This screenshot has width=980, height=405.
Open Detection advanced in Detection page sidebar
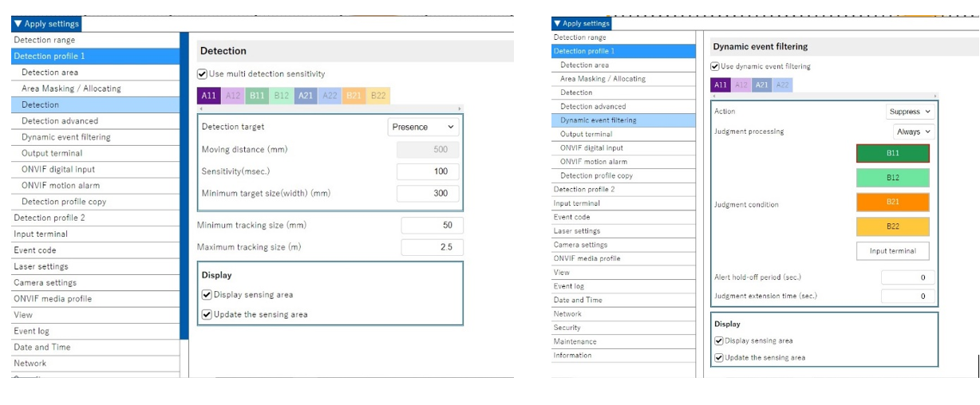point(96,121)
